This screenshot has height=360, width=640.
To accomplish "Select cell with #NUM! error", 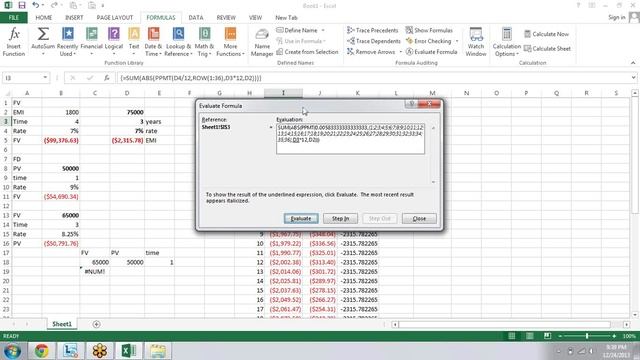I will 95,271.
